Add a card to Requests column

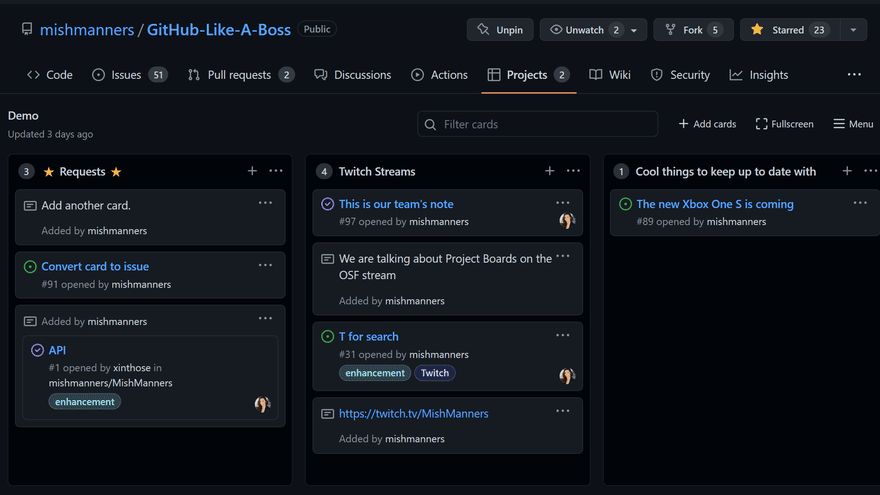coord(253,171)
